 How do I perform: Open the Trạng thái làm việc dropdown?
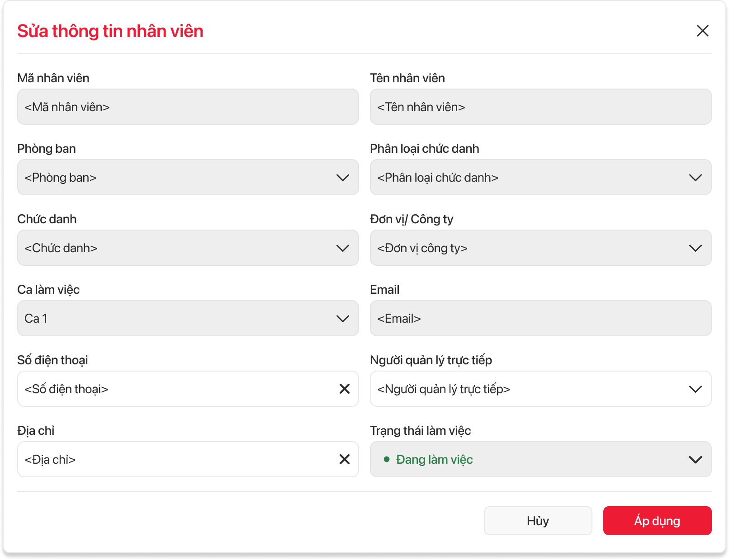[695, 460]
